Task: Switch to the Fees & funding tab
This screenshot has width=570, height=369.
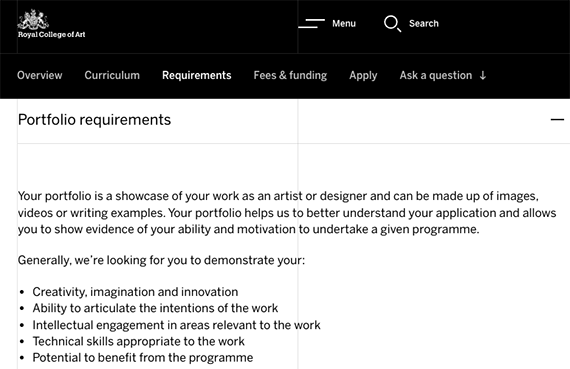Action: [290, 76]
